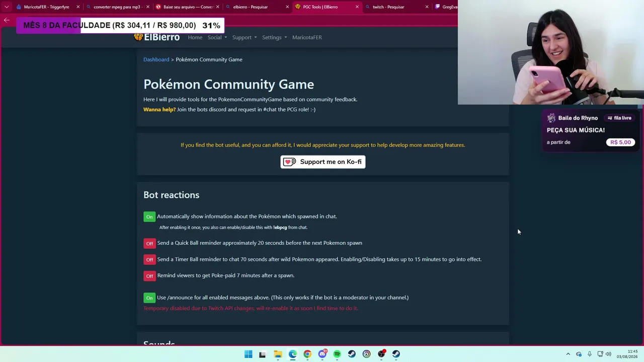Expand the Social dropdown menu
Viewport: 644px width, 362px height.
point(217,37)
